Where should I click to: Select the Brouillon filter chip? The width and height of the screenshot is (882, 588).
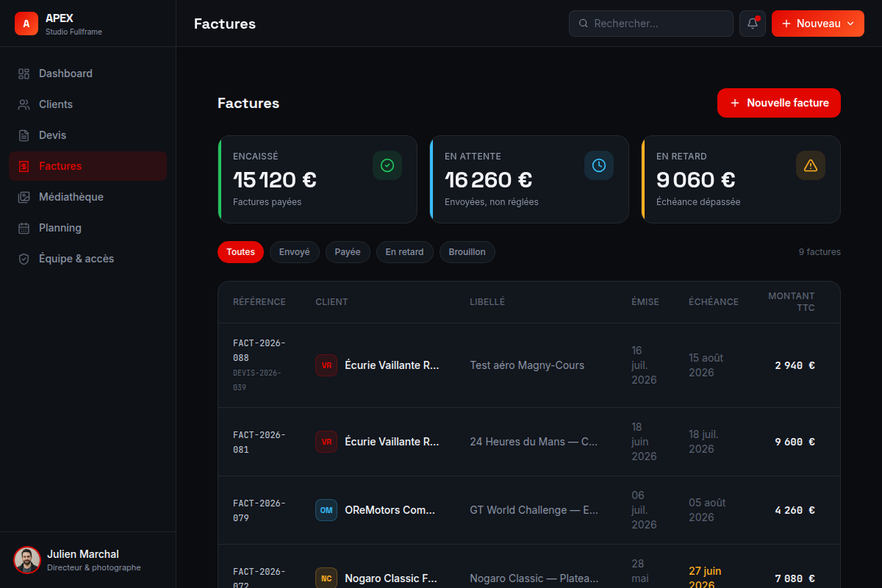[x=467, y=252]
